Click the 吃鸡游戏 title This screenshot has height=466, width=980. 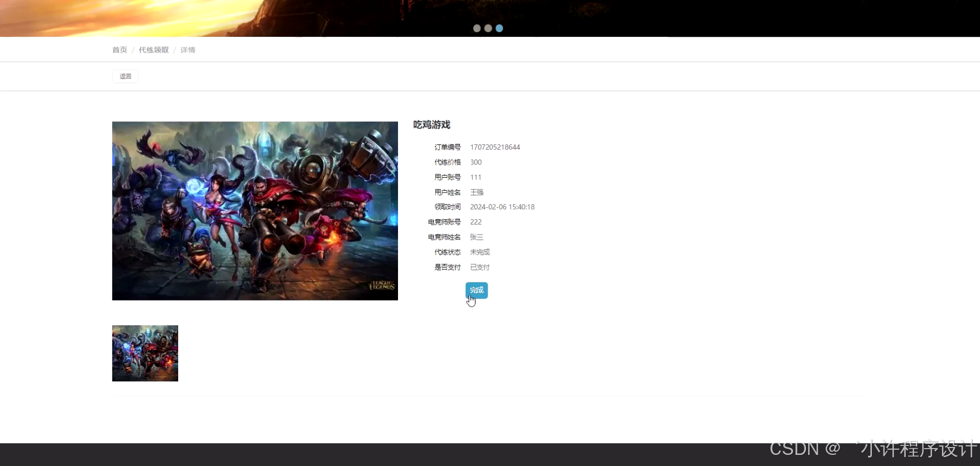432,125
